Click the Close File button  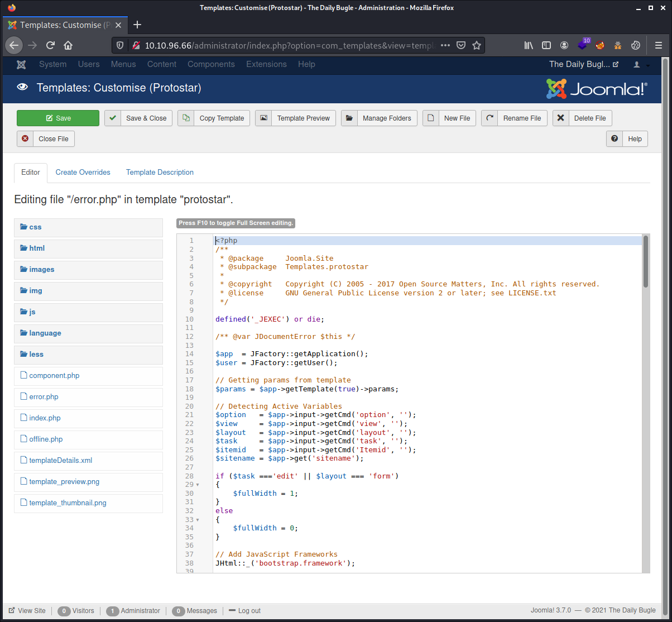(46, 138)
